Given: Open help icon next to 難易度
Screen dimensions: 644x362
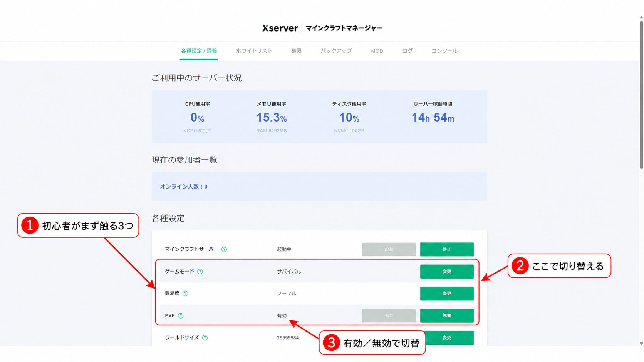Looking at the screenshot, I should point(185,294).
